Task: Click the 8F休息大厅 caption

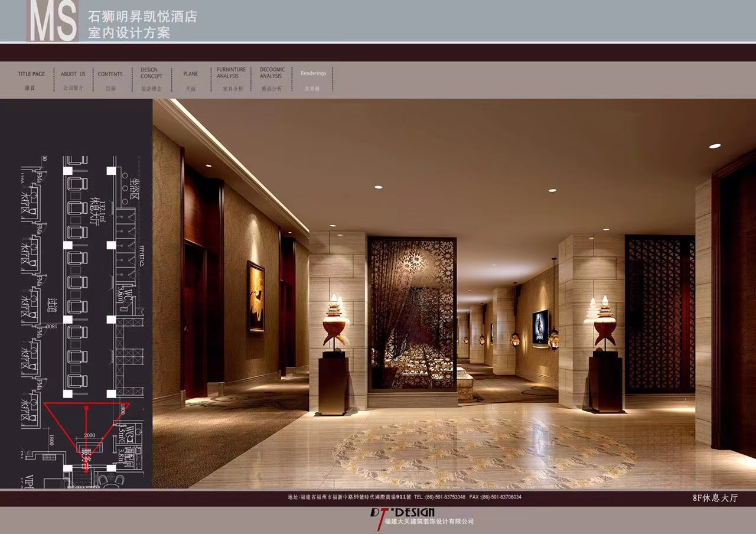Action: tap(715, 498)
